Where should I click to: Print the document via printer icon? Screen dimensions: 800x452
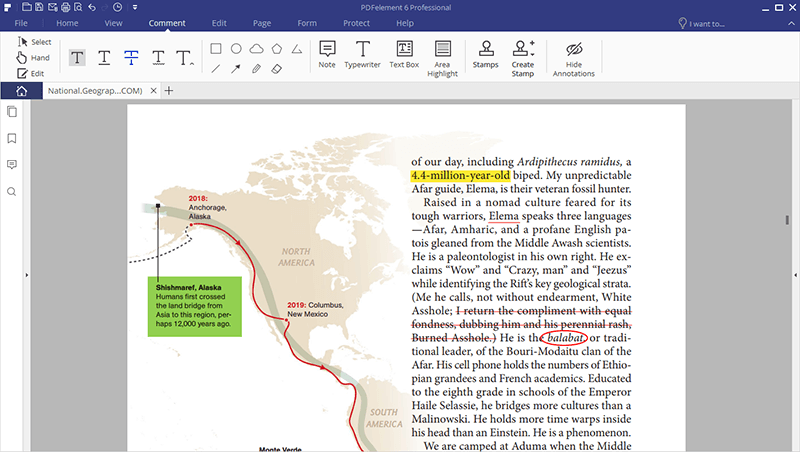pos(65,7)
